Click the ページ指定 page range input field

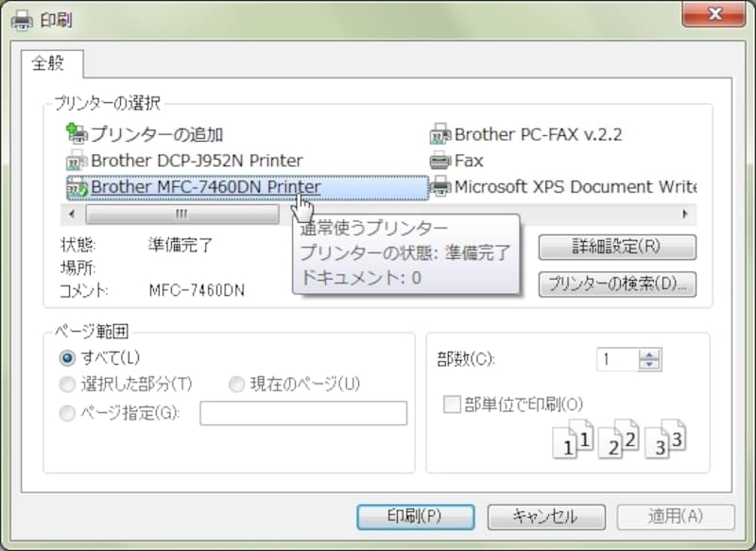(x=302, y=414)
